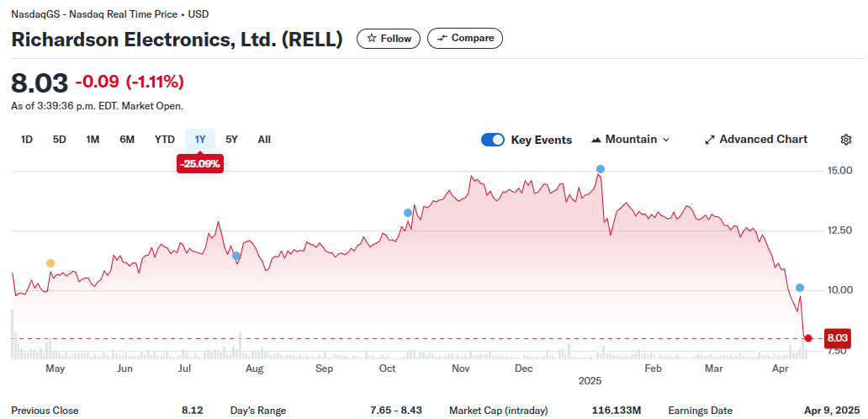The height and width of the screenshot is (419, 868).
Task: Click the Market Cap value 116.133M
Action: point(617,411)
